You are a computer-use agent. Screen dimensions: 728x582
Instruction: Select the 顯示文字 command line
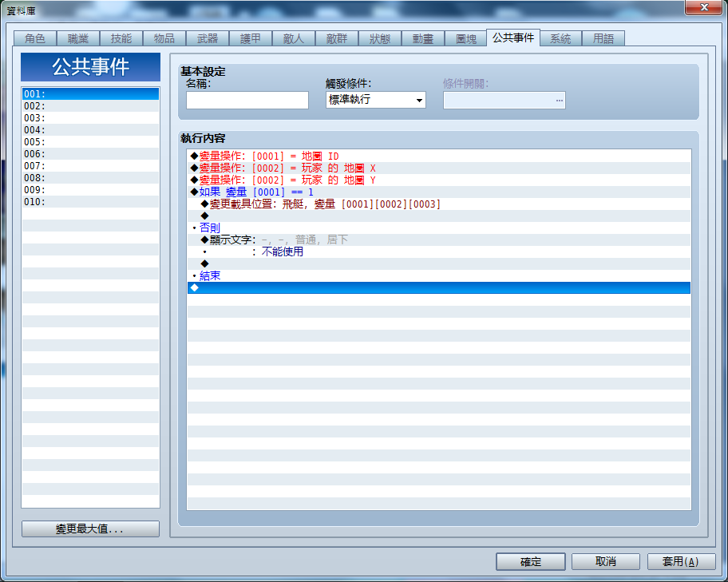click(x=439, y=240)
